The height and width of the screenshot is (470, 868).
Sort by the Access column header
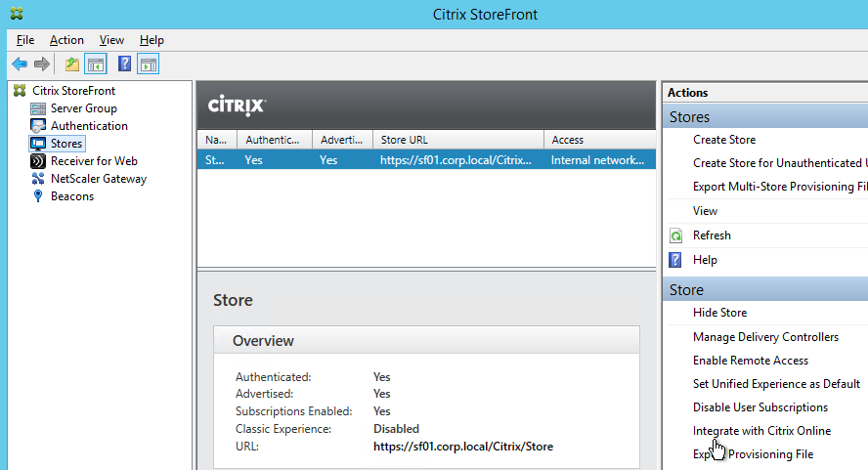[600, 140]
